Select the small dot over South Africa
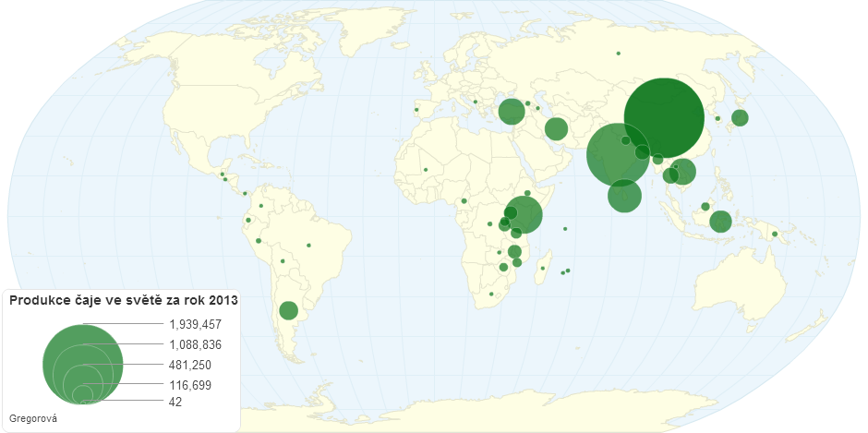 click(491, 295)
